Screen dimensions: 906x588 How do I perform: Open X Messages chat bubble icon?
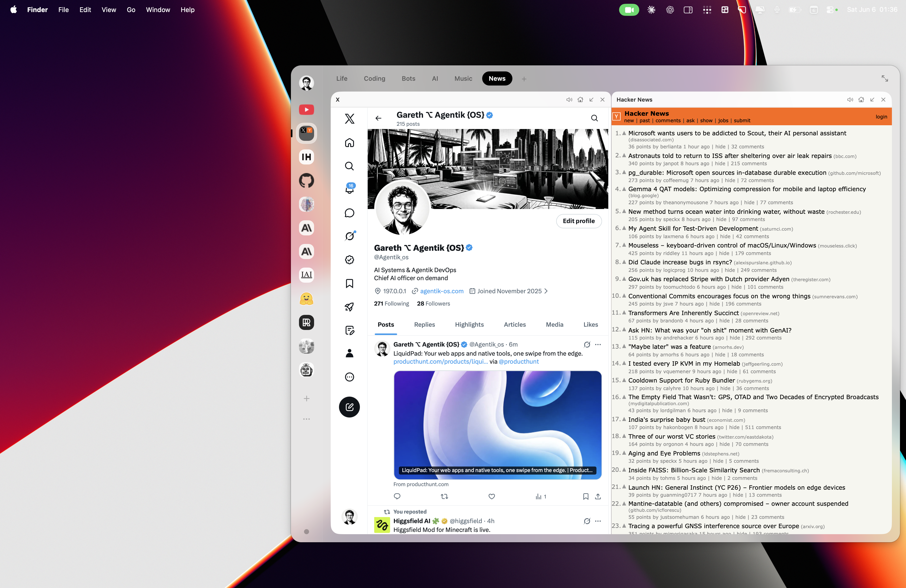350,213
